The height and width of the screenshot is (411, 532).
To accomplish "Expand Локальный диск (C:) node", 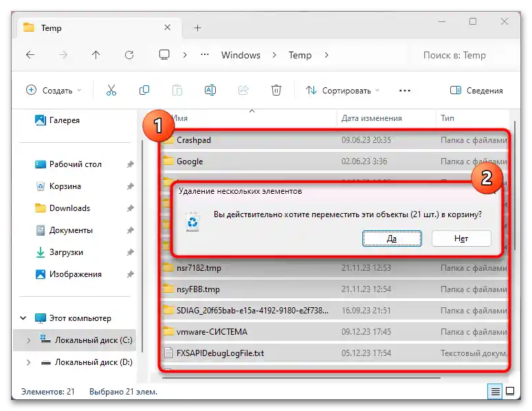I will point(28,340).
